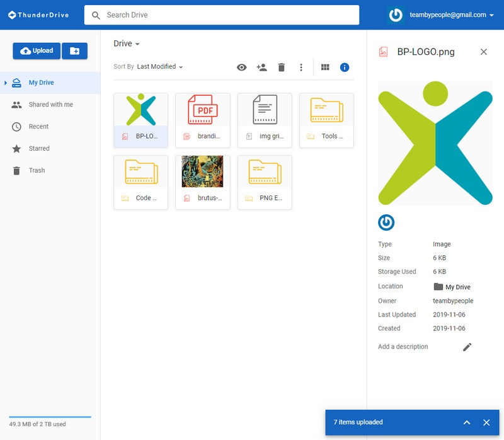Select the brutus image thumbnail
The width and height of the screenshot is (504, 440).
click(202, 172)
